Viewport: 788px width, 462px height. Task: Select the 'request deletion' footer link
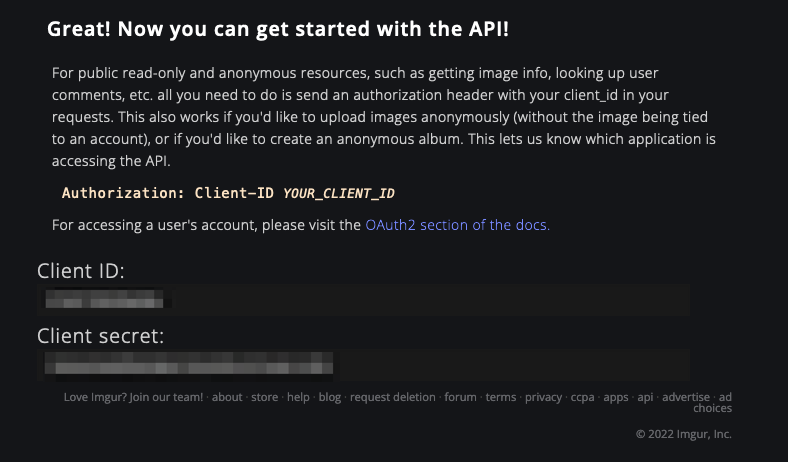pyautogui.click(x=392, y=397)
